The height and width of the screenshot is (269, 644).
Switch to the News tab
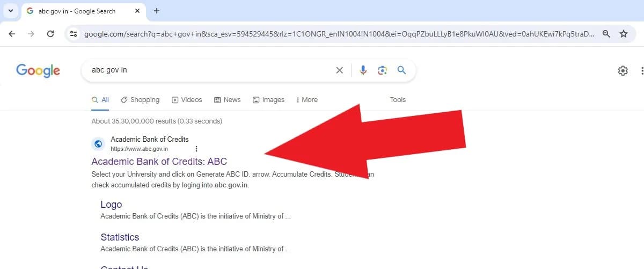228,100
